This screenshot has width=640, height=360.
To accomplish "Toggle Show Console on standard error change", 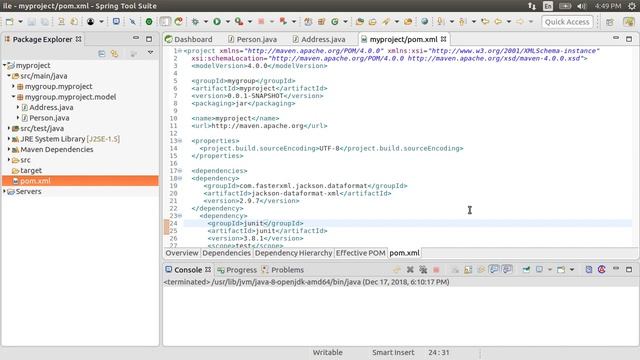I will [x=507, y=269].
